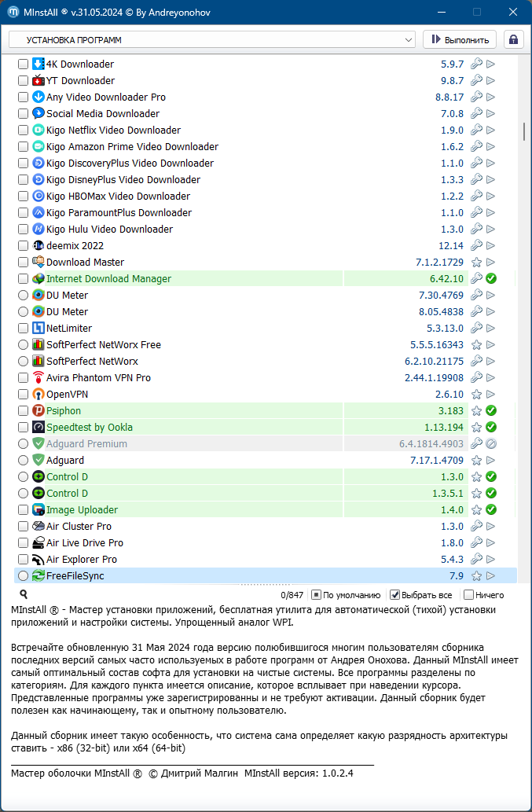
Task: Click the star icon for Download Master
Action: [x=477, y=262]
